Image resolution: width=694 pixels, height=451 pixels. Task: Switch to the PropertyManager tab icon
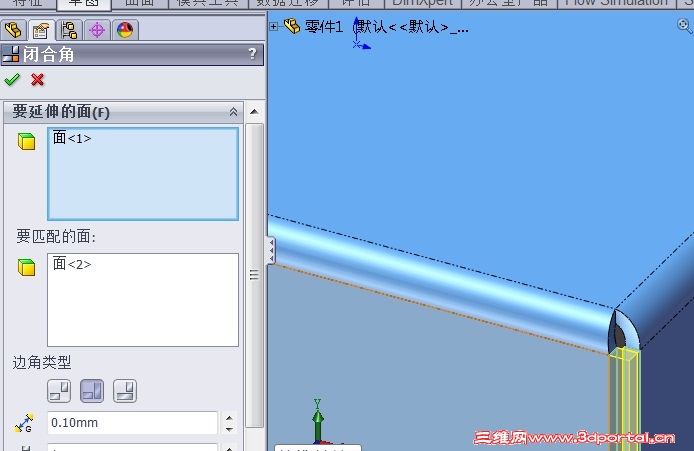point(41,30)
